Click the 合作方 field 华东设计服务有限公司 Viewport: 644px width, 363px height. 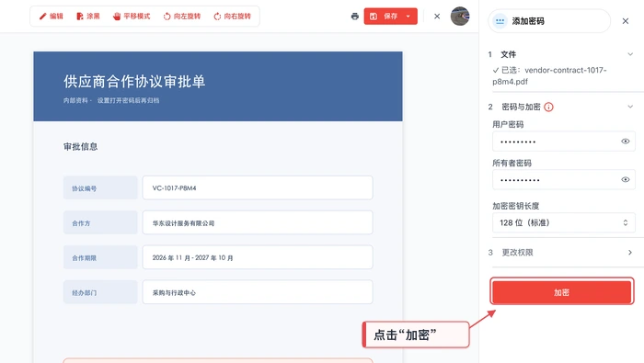click(258, 222)
